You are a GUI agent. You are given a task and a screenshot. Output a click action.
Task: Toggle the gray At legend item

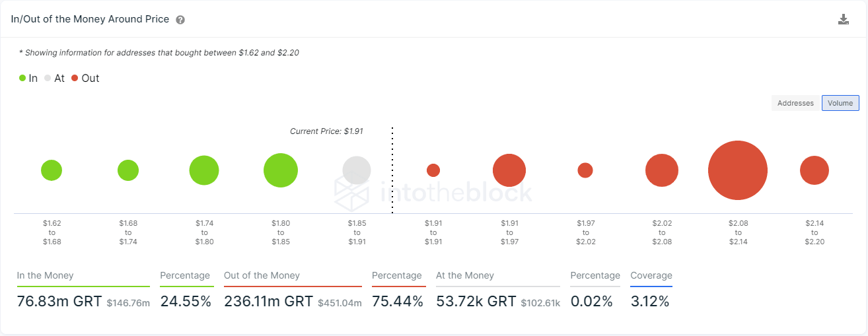[54, 78]
